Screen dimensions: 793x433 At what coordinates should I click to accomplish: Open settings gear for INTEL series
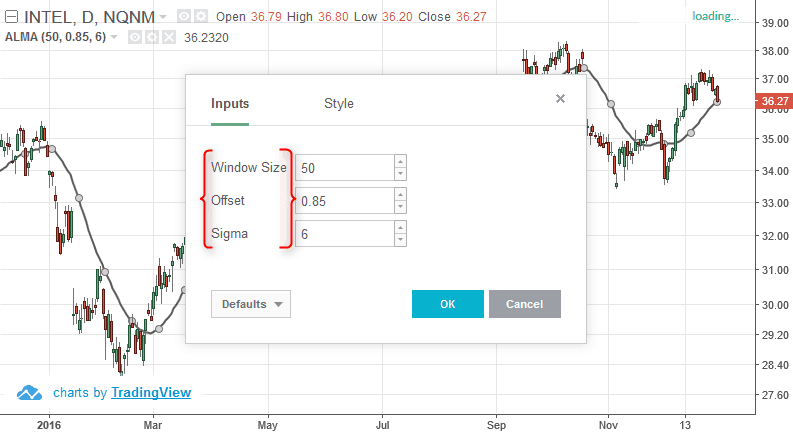[x=201, y=17]
